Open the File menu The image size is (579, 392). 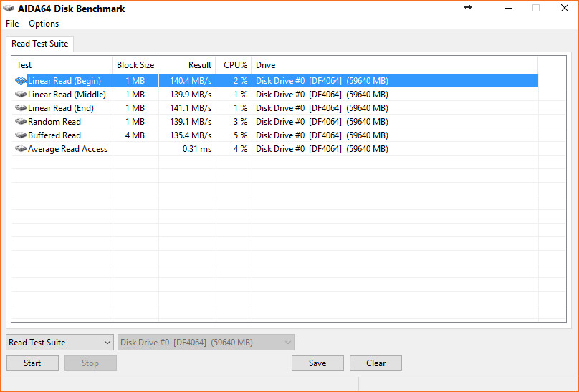coord(12,24)
